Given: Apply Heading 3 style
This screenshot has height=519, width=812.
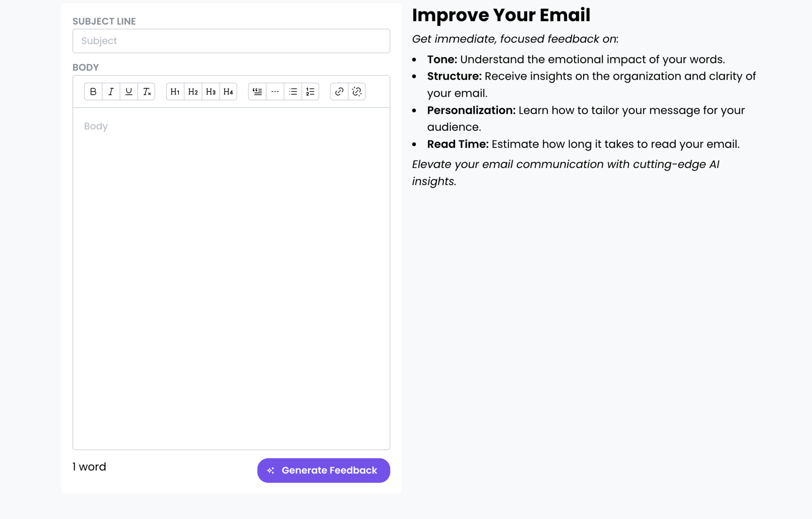Looking at the screenshot, I should pyautogui.click(x=211, y=92).
